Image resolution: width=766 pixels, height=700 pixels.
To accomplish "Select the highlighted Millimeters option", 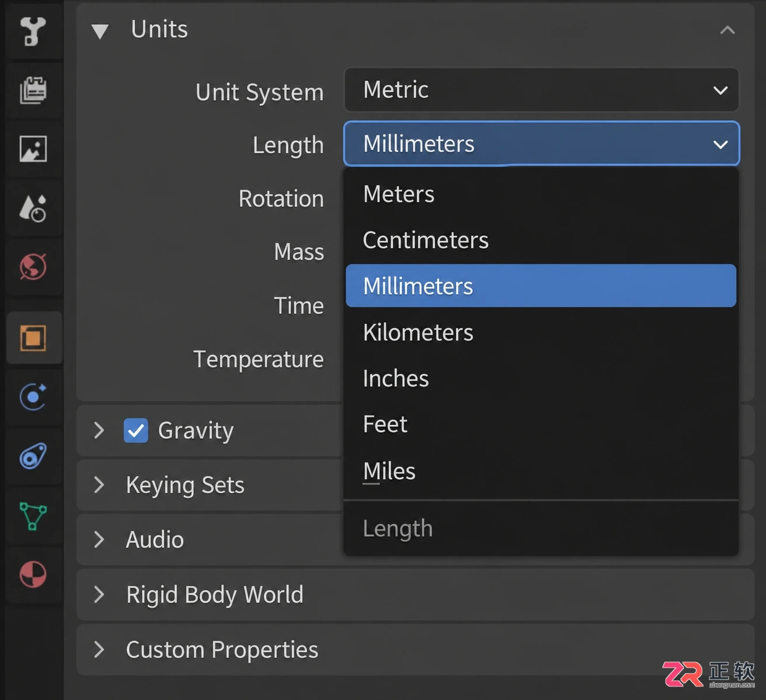I will pyautogui.click(x=541, y=286).
